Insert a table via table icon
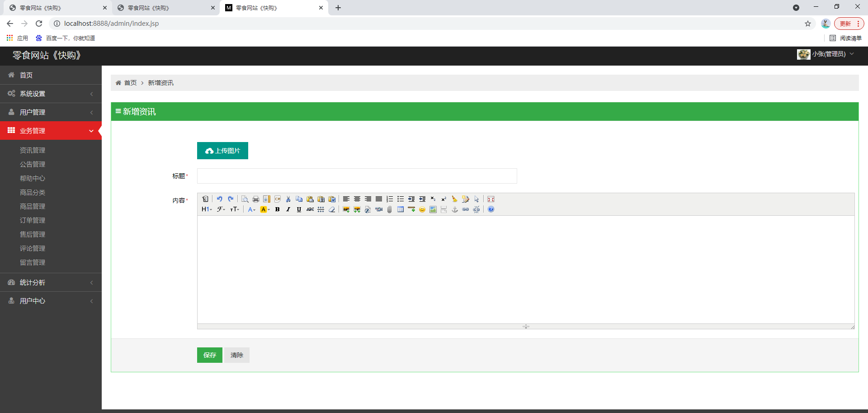 coord(400,209)
